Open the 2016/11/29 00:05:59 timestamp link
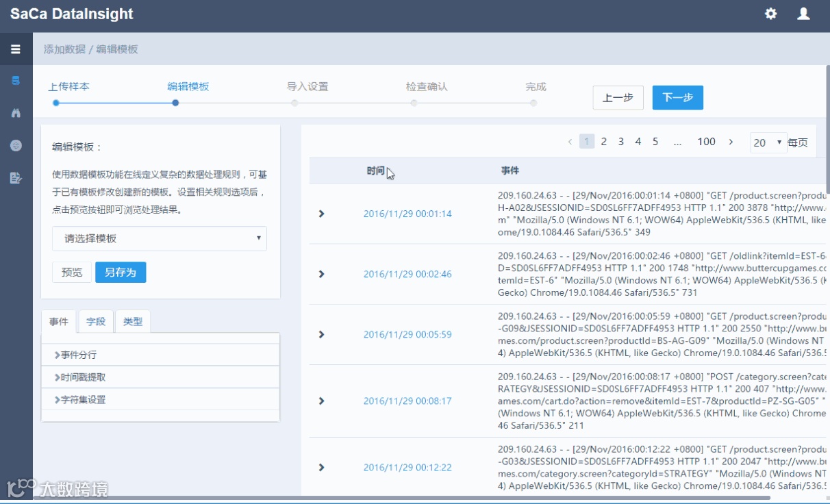This screenshot has width=830, height=504. [x=407, y=334]
